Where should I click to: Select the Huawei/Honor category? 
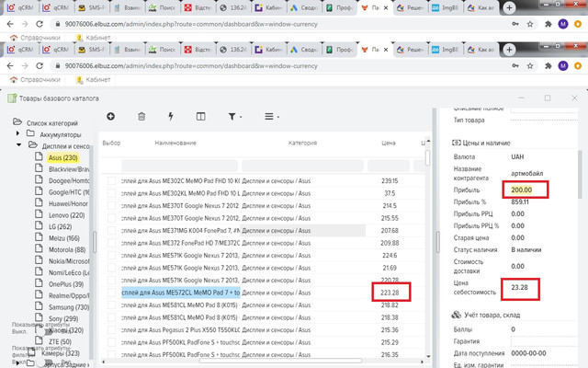[x=68, y=204]
